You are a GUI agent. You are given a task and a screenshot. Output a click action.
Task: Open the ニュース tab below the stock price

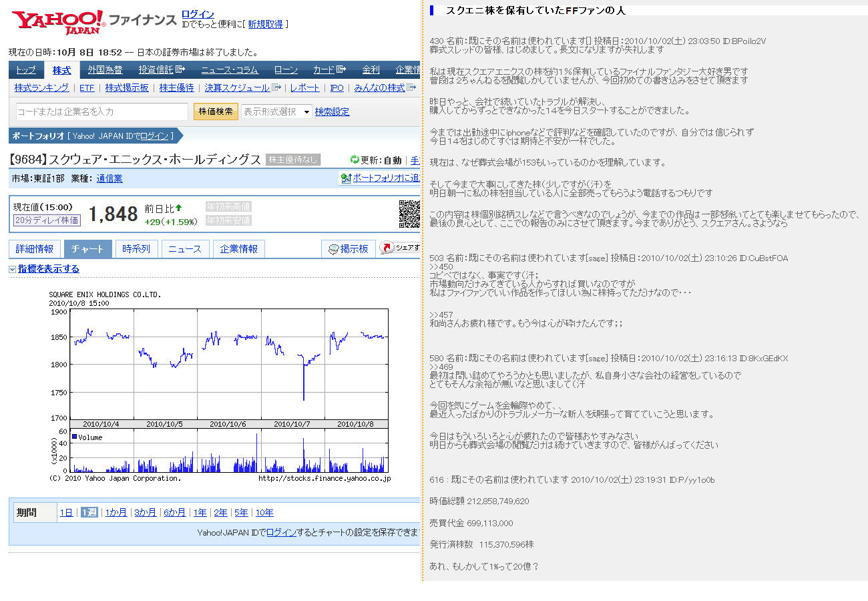click(185, 249)
